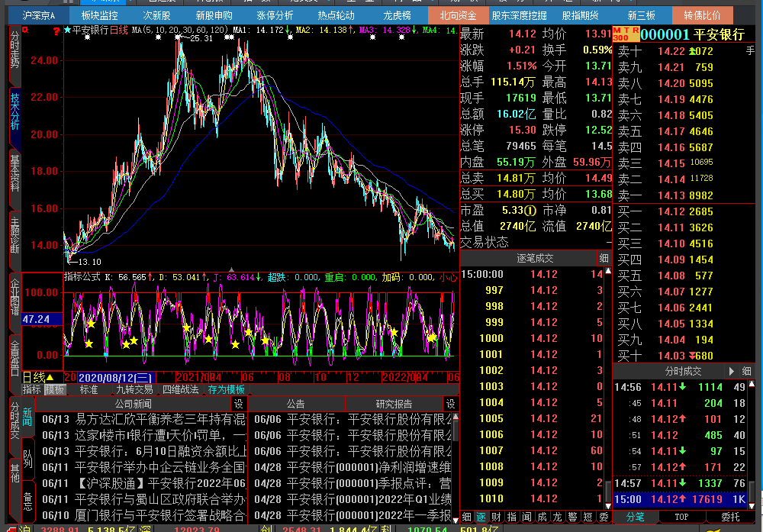Click the MTR 300 badge beside stock code
763x532 pixels.
pos(626,34)
